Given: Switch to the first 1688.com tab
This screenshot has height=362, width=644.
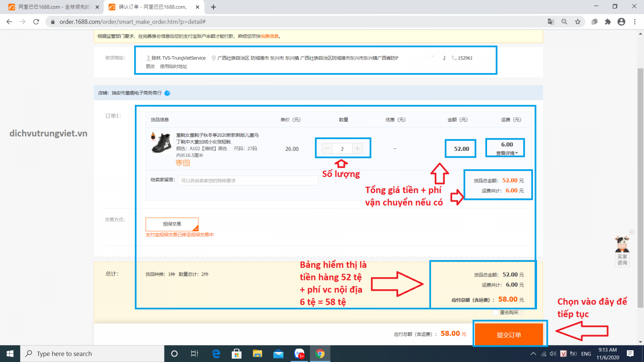Looking at the screenshot, I should (52, 7).
